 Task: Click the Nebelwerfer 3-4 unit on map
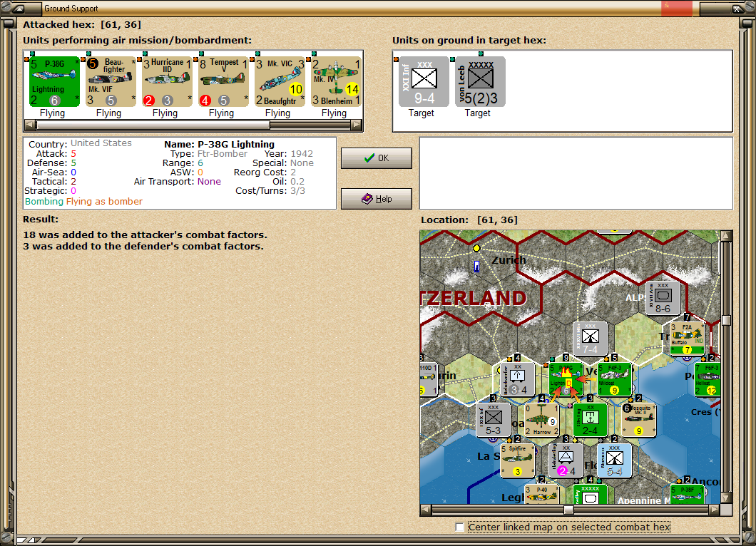pos(518,379)
